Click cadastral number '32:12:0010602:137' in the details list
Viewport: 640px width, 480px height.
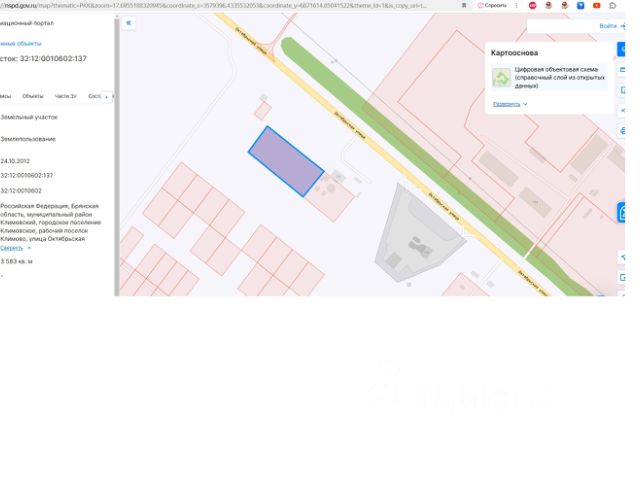pos(27,175)
